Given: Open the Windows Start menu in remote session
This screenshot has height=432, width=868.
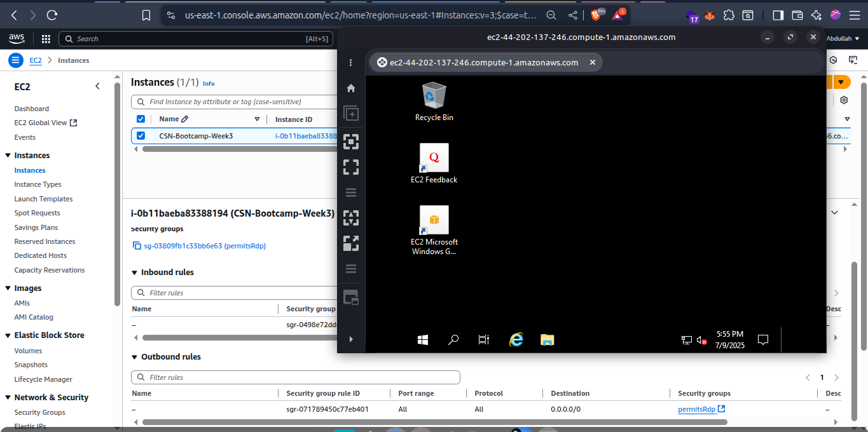Looking at the screenshot, I should click(x=423, y=340).
